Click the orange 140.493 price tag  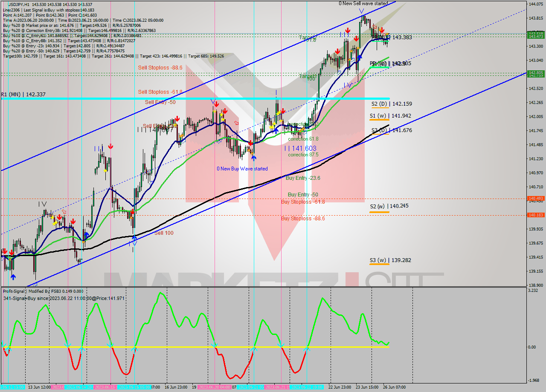click(x=535, y=199)
